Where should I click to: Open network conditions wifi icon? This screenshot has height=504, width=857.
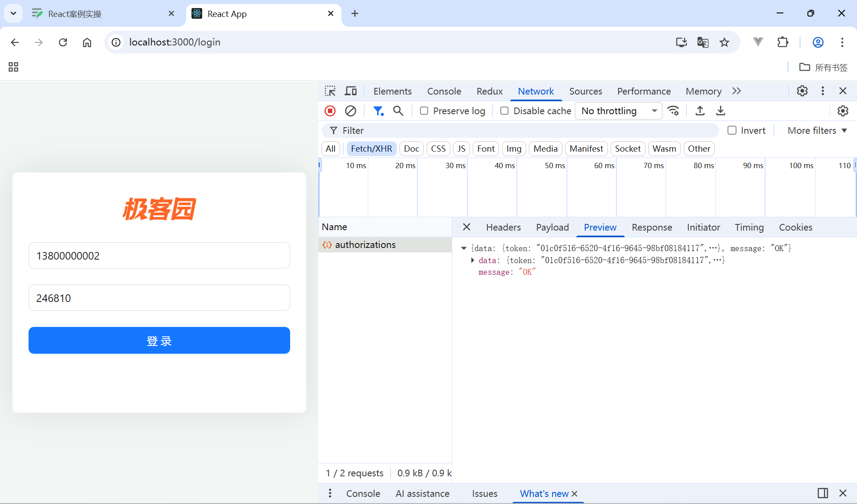tap(673, 111)
